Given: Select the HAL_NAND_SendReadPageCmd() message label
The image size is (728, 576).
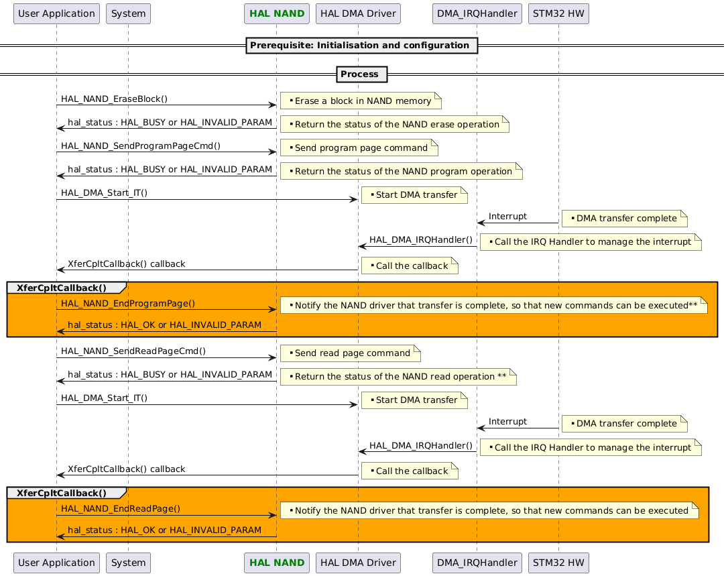Looking at the screenshot, I should pos(133,351).
